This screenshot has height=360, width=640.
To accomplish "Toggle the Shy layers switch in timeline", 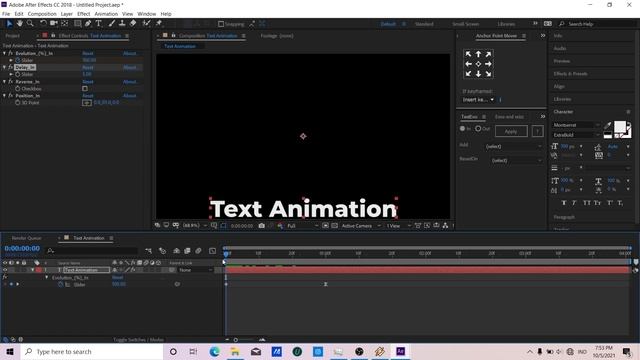I will pos(176,251).
